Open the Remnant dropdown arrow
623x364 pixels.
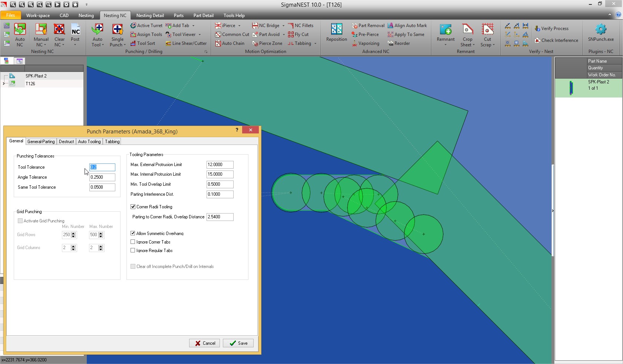click(445, 45)
